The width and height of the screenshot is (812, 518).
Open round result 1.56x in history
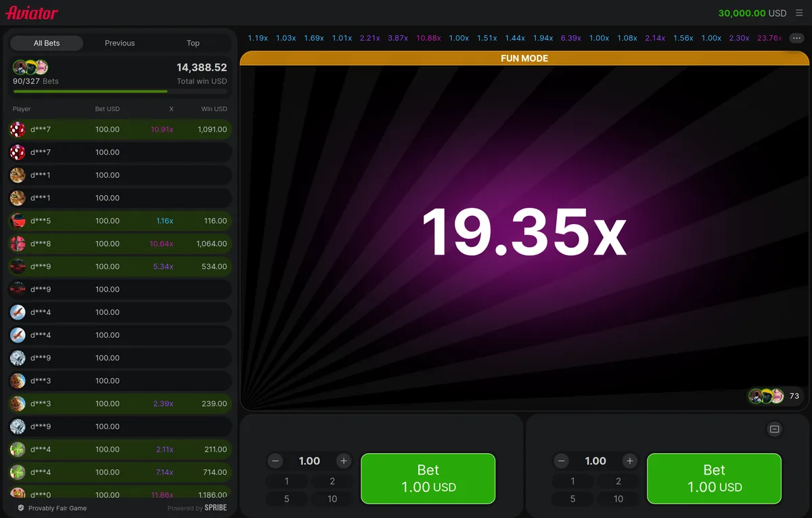(x=683, y=39)
